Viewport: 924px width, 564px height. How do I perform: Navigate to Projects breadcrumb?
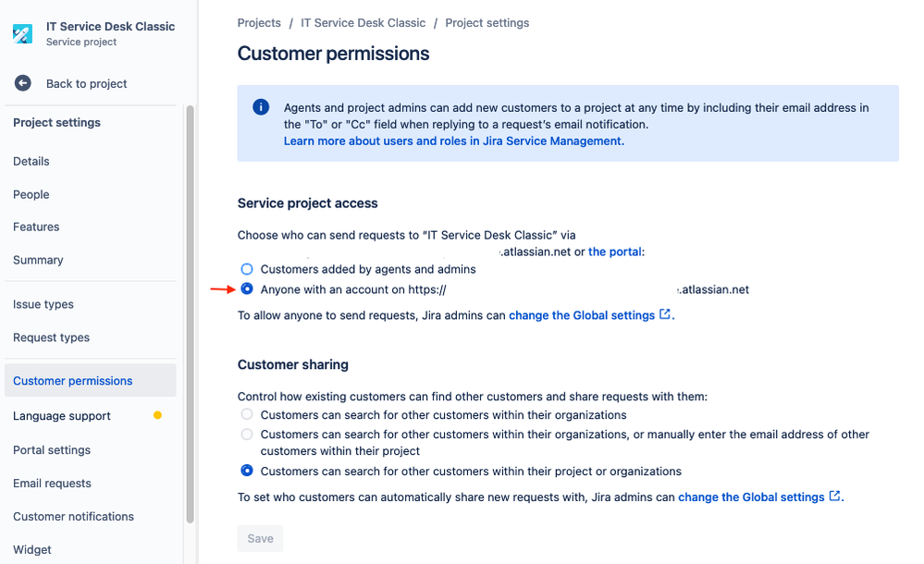(x=259, y=22)
